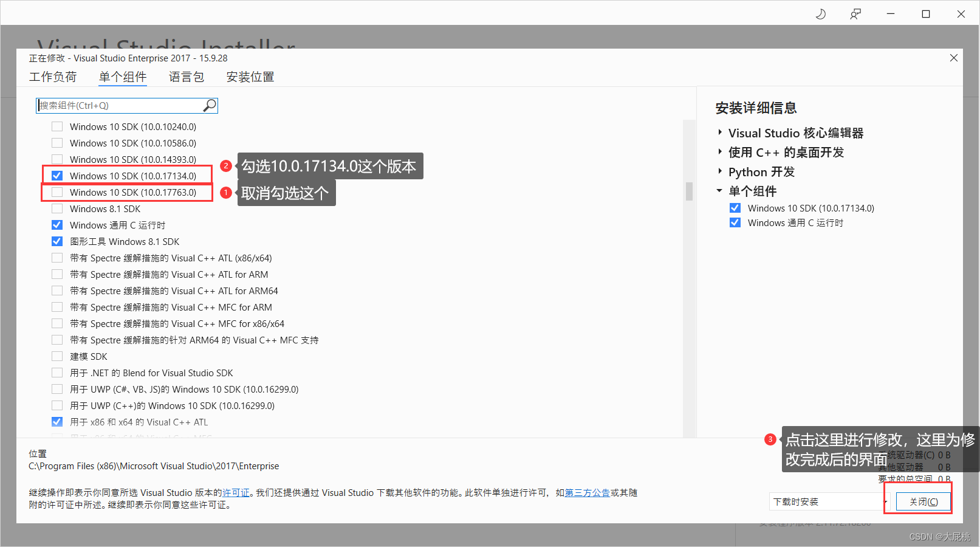Click the 关闭(C) button
The height and width of the screenshot is (547, 980).
pos(923,501)
